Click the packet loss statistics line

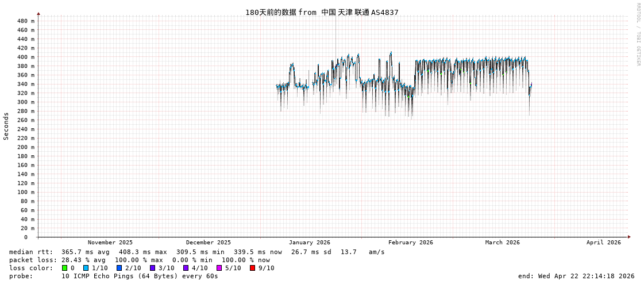139,260
